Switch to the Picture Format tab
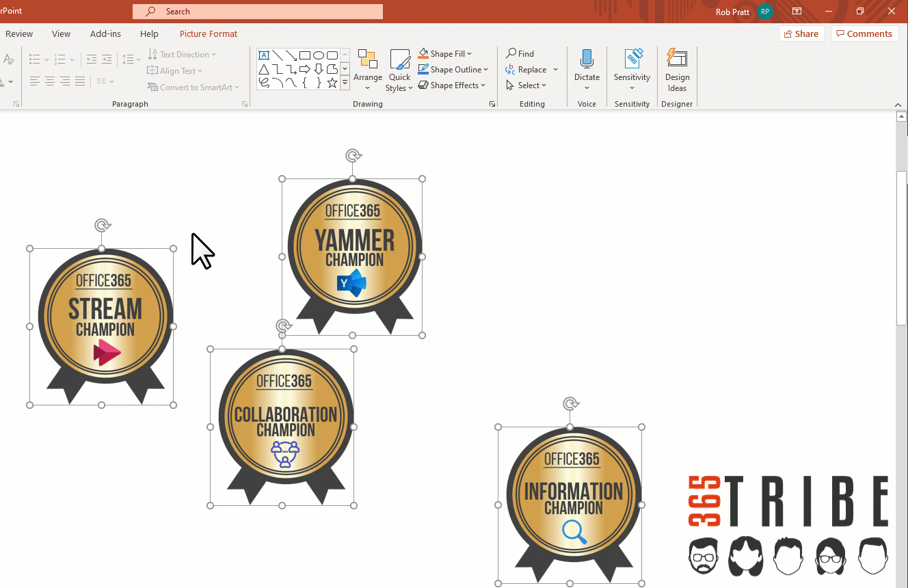Viewport: 908px width, 588px height. (x=209, y=34)
